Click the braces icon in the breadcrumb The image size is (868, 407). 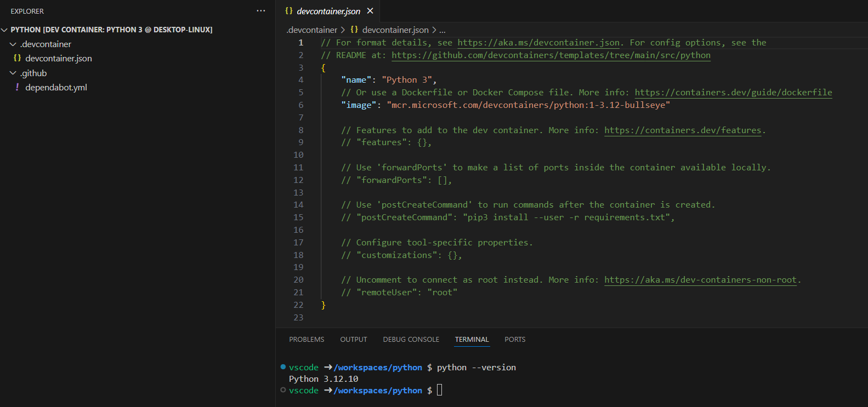click(354, 30)
